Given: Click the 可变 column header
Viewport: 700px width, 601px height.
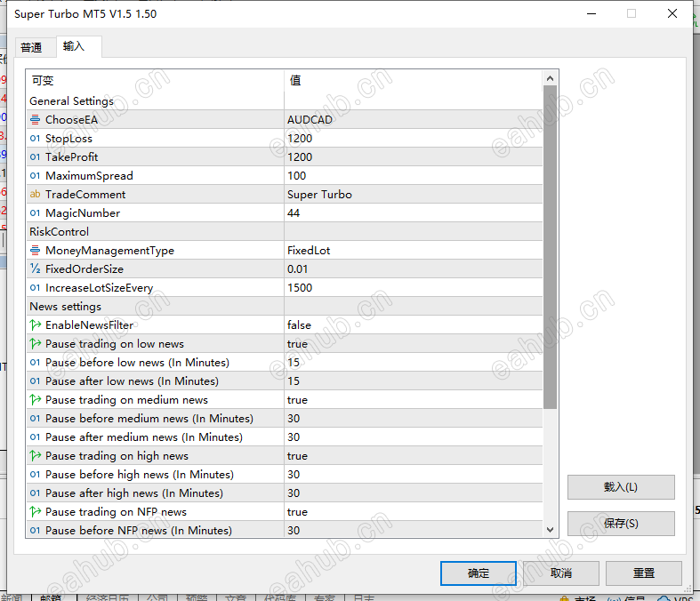Looking at the screenshot, I should tap(155, 81).
